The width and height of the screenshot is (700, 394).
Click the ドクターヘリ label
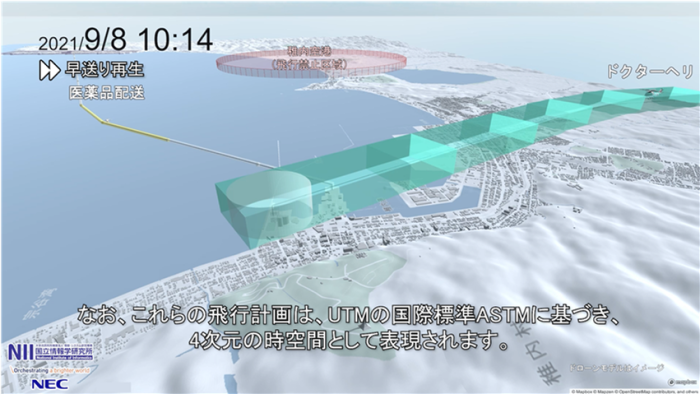(x=650, y=71)
